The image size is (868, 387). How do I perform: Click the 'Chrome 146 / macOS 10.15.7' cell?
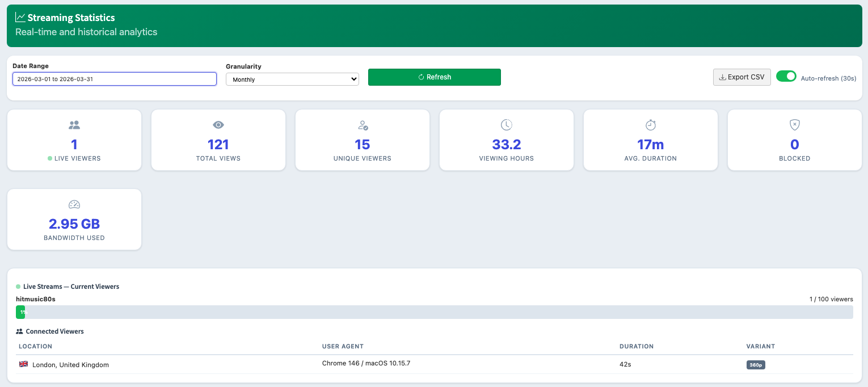point(366,363)
